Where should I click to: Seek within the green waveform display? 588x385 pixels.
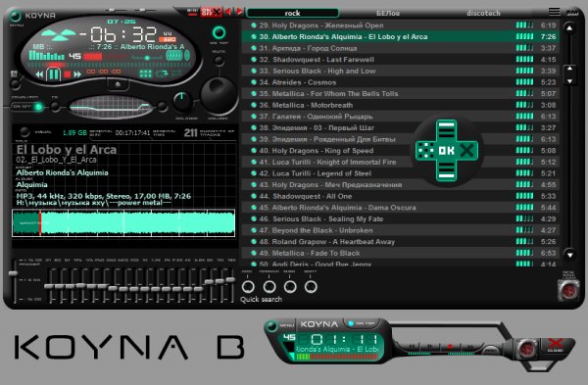click(x=123, y=223)
